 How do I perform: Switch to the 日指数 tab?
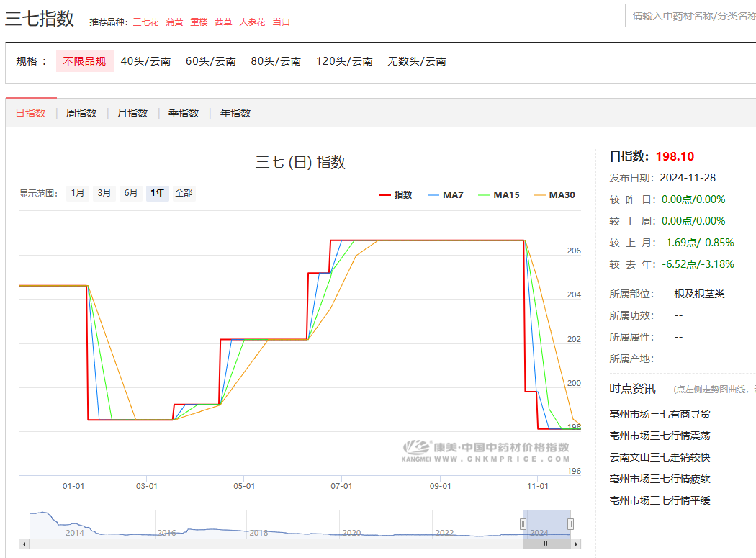click(30, 113)
